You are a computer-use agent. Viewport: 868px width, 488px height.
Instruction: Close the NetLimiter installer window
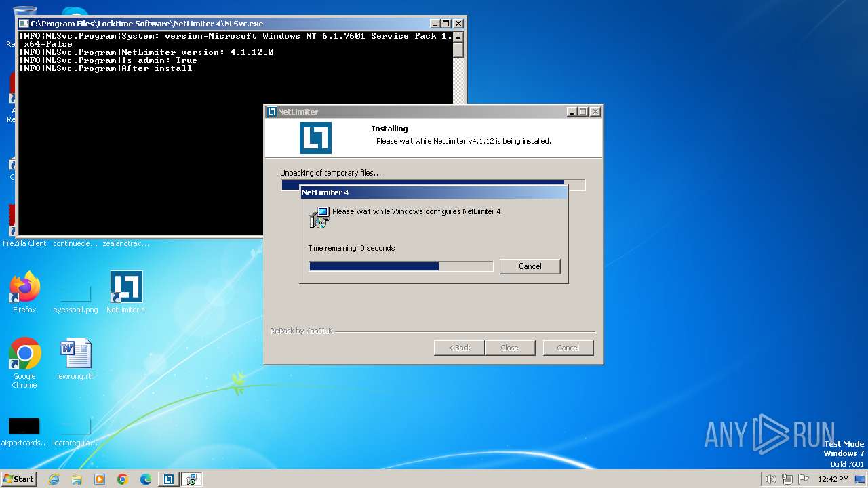(595, 112)
